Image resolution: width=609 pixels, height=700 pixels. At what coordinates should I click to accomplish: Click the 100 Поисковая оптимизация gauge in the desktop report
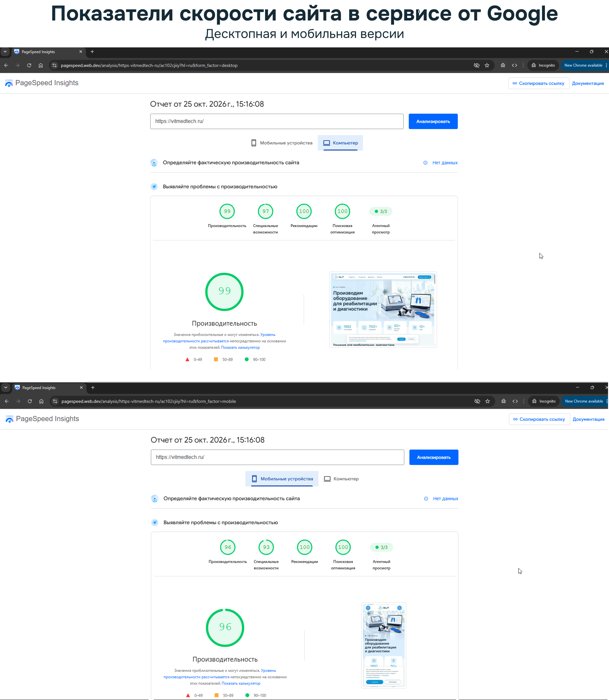pyautogui.click(x=342, y=211)
